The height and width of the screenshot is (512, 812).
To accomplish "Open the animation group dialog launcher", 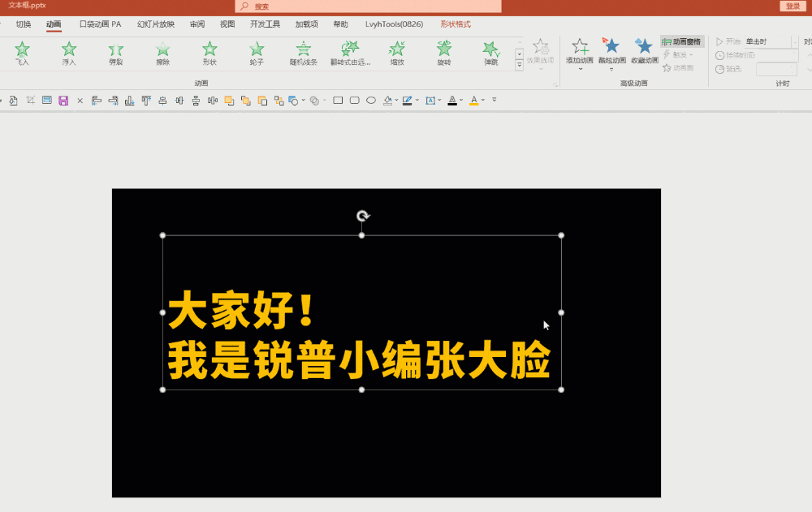I will point(555,85).
